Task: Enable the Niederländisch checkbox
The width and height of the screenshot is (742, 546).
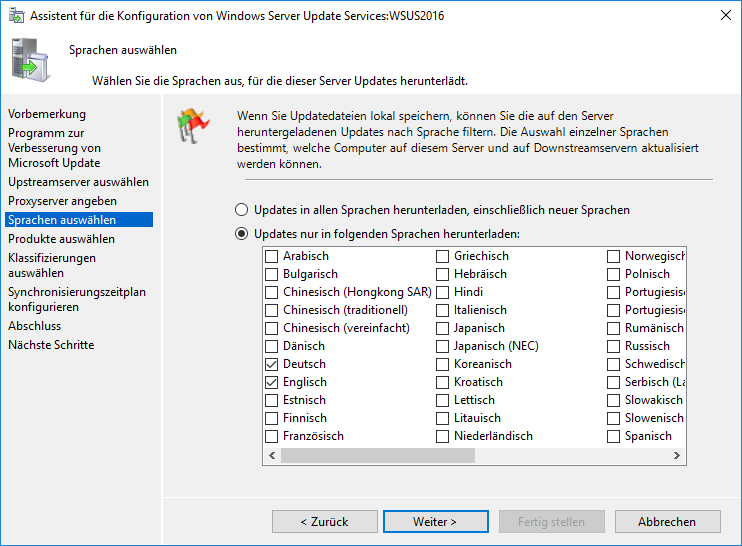Action: (x=442, y=436)
